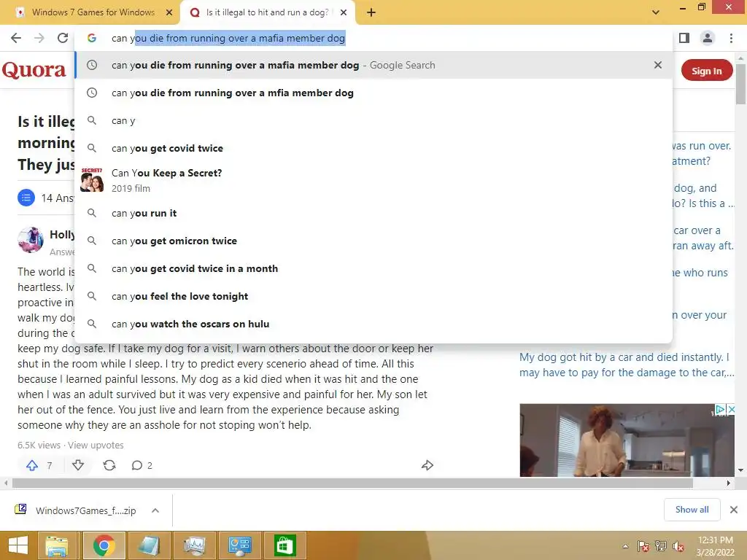Close the downloads bar
This screenshot has height=560, width=747.
[734, 510]
